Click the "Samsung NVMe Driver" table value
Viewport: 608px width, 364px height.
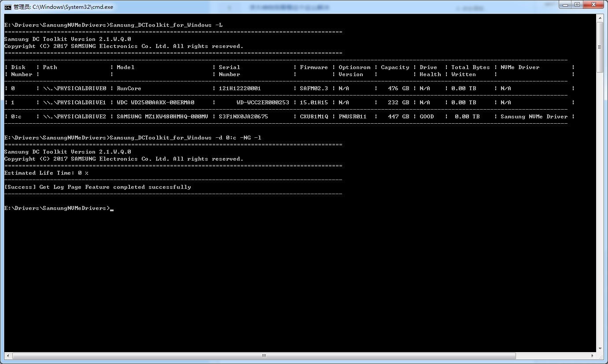pos(534,117)
